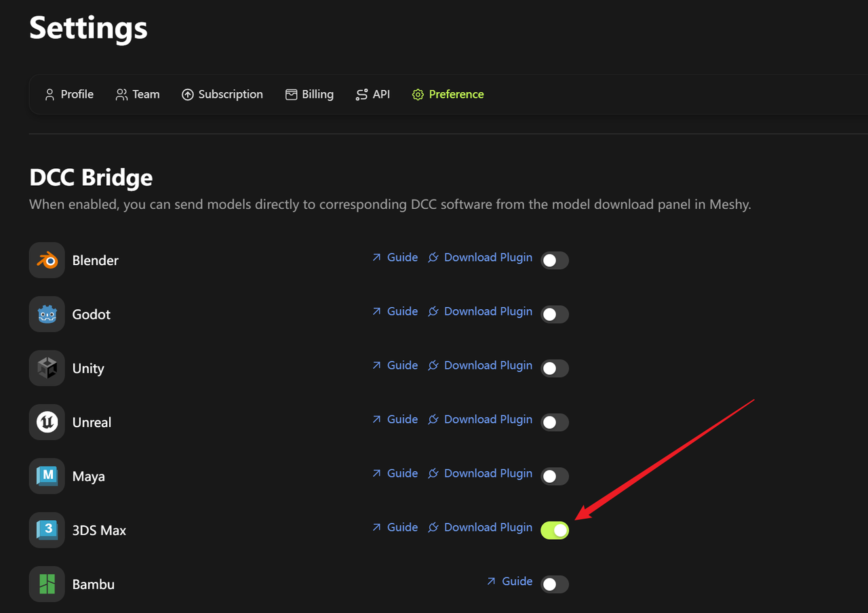Click the Blender app icon
This screenshot has height=613, width=868.
(x=47, y=260)
